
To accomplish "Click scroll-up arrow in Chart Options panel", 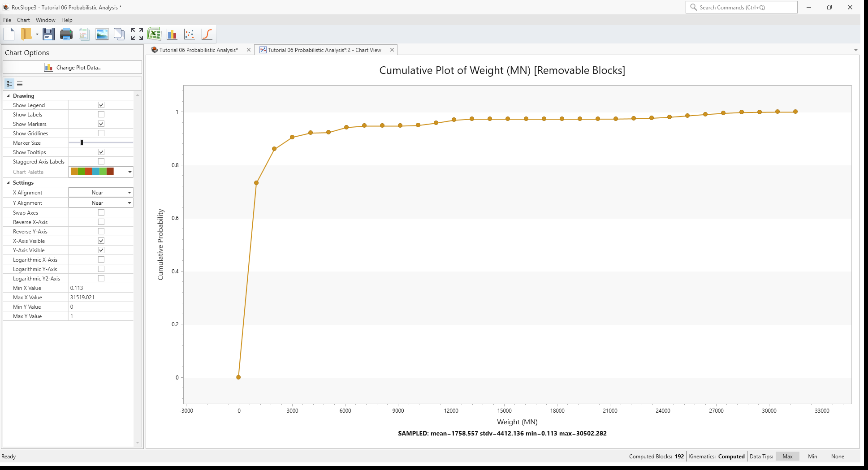I will tap(138, 95).
